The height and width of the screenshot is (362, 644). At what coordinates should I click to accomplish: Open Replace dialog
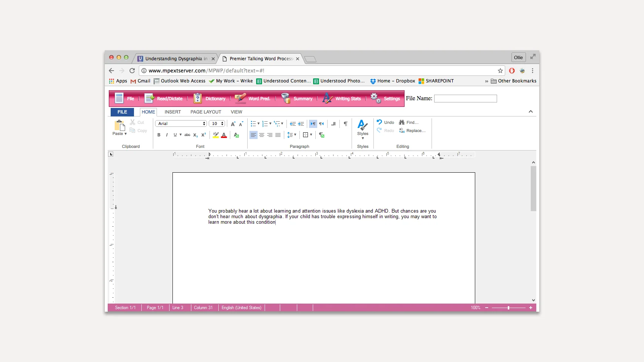[x=412, y=131]
